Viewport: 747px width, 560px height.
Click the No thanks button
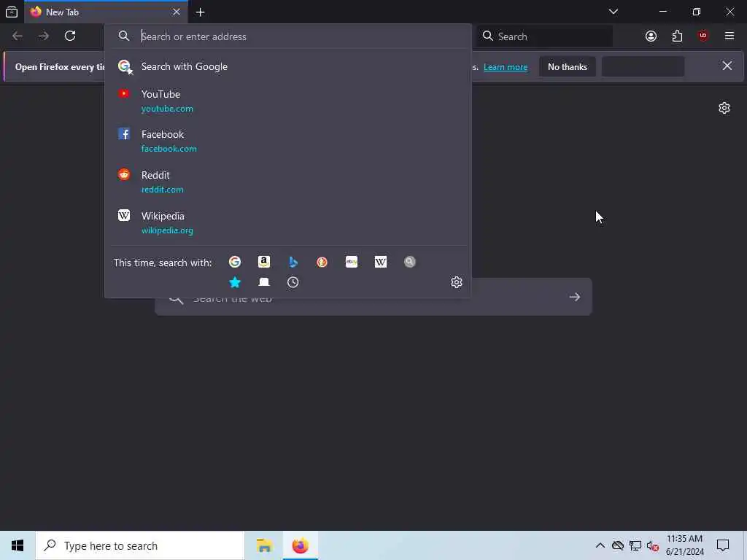click(x=568, y=67)
